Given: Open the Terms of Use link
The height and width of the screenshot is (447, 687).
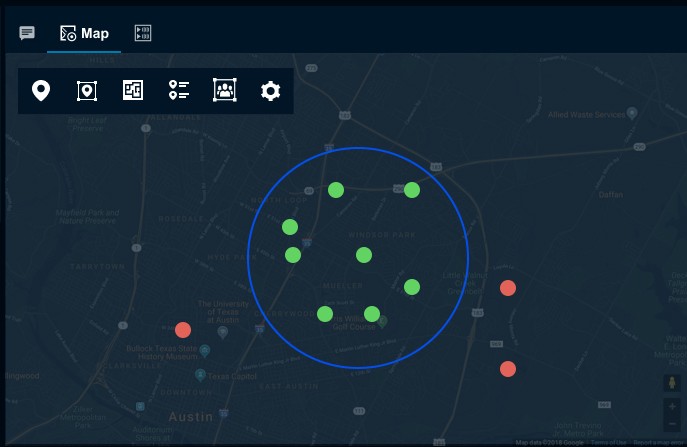Looking at the screenshot, I should 608,443.
